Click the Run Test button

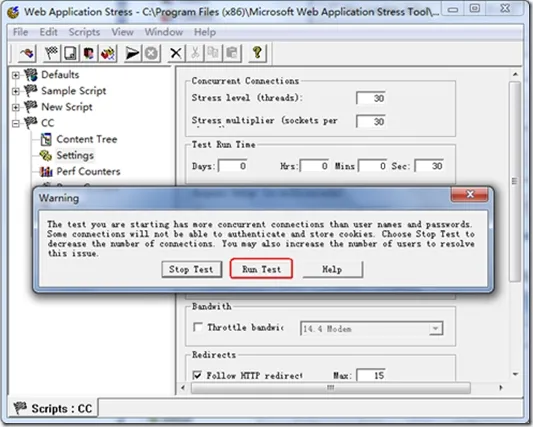(x=261, y=269)
